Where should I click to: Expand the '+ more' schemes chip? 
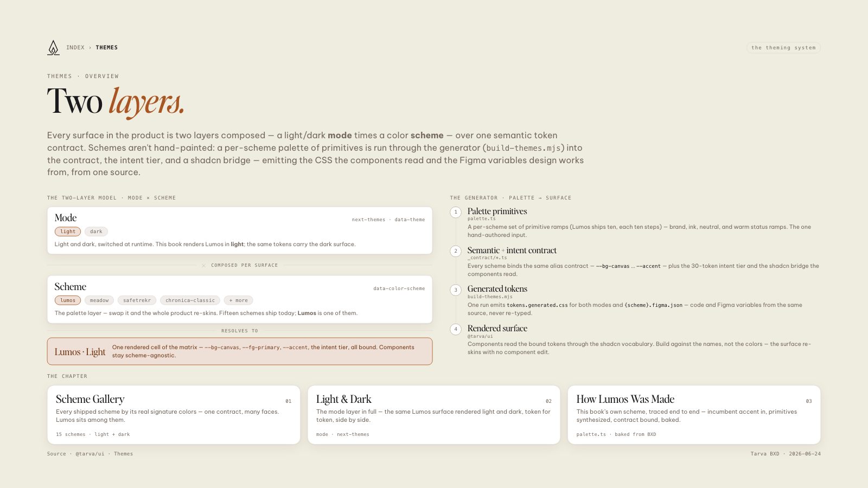(238, 300)
